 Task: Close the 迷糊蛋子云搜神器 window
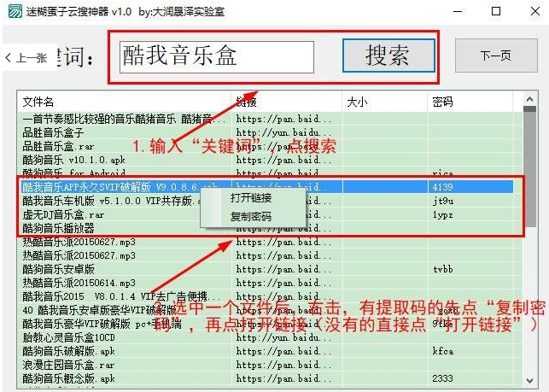[535, 12]
